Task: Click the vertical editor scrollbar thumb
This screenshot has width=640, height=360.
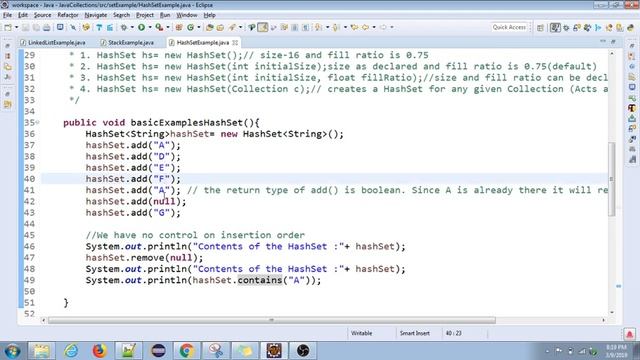Action: coord(611,179)
